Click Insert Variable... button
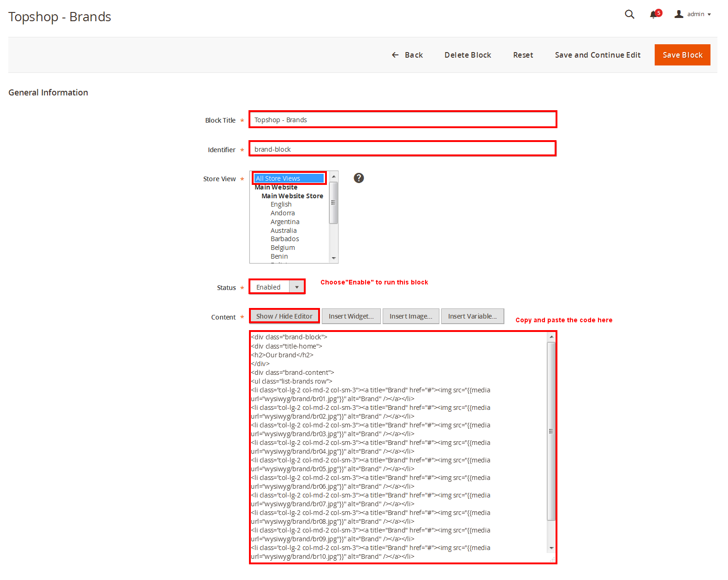 click(472, 316)
